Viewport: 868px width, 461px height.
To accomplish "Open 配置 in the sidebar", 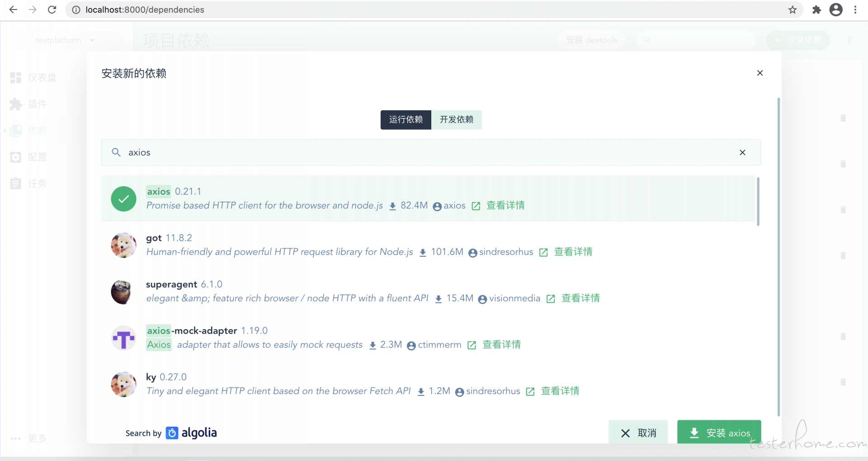I will (x=29, y=157).
